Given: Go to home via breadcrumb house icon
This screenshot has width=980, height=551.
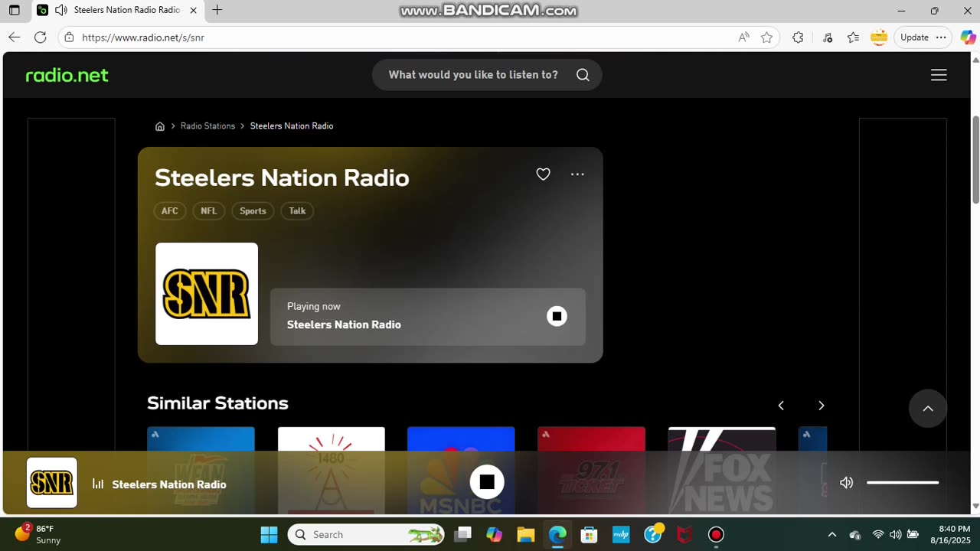Looking at the screenshot, I should (x=160, y=126).
